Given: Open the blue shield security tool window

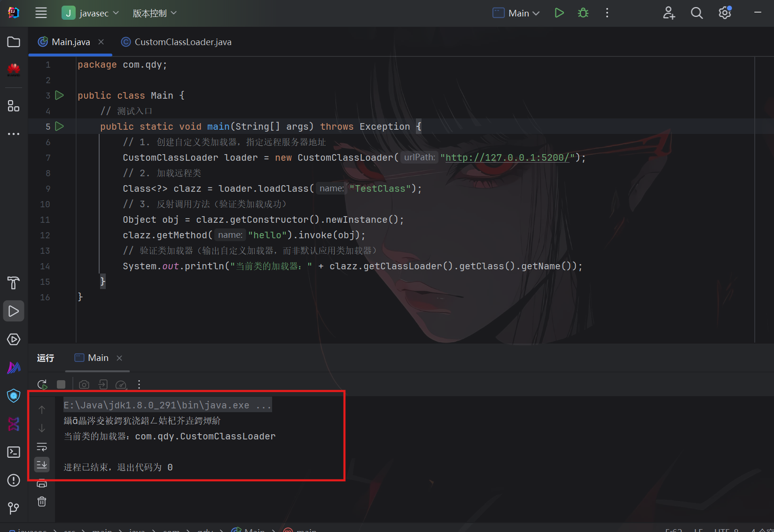Looking at the screenshot, I should pyautogui.click(x=14, y=396).
